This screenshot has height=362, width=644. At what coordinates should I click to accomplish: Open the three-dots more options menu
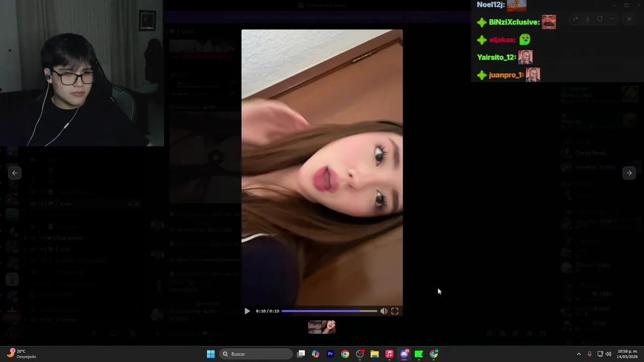pyautogui.click(x=612, y=19)
